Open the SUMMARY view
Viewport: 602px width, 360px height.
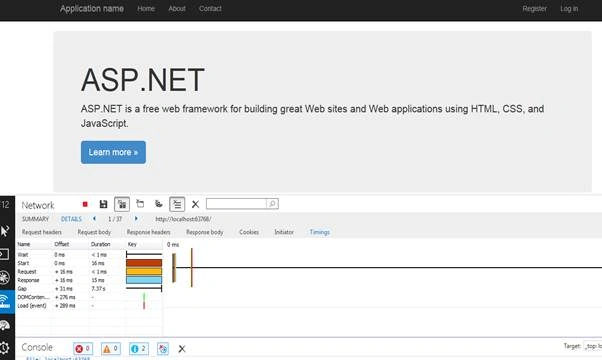(x=35, y=219)
